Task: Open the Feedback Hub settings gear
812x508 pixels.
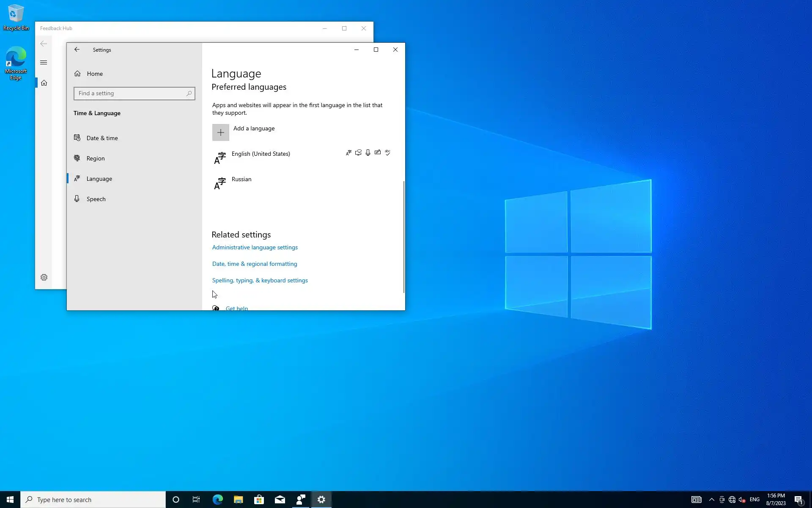Action: [44, 277]
